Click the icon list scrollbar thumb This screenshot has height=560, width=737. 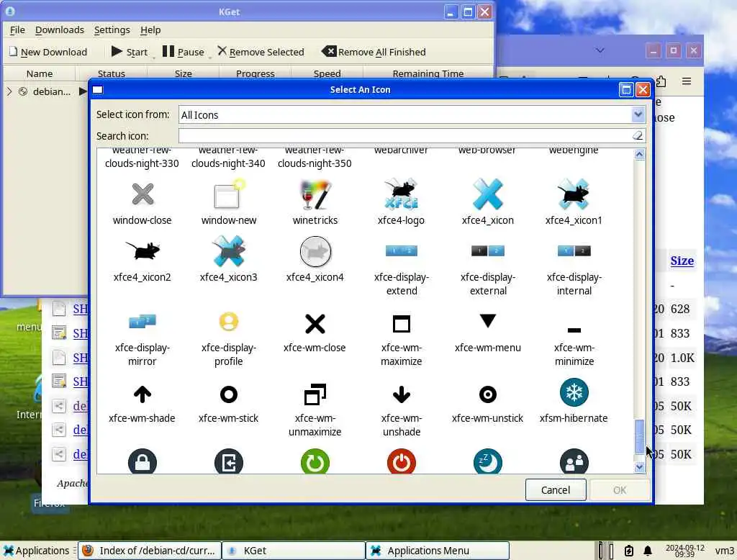pyautogui.click(x=639, y=437)
